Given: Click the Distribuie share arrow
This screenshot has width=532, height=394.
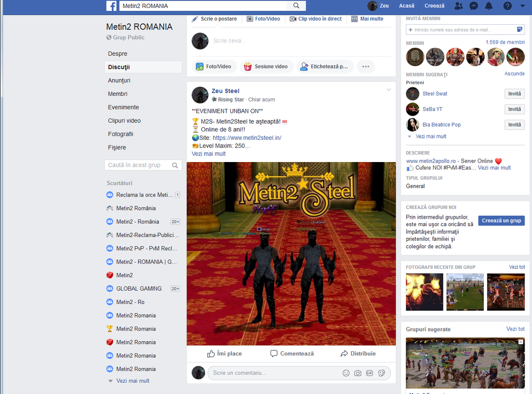Looking at the screenshot, I should pos(358,354).
